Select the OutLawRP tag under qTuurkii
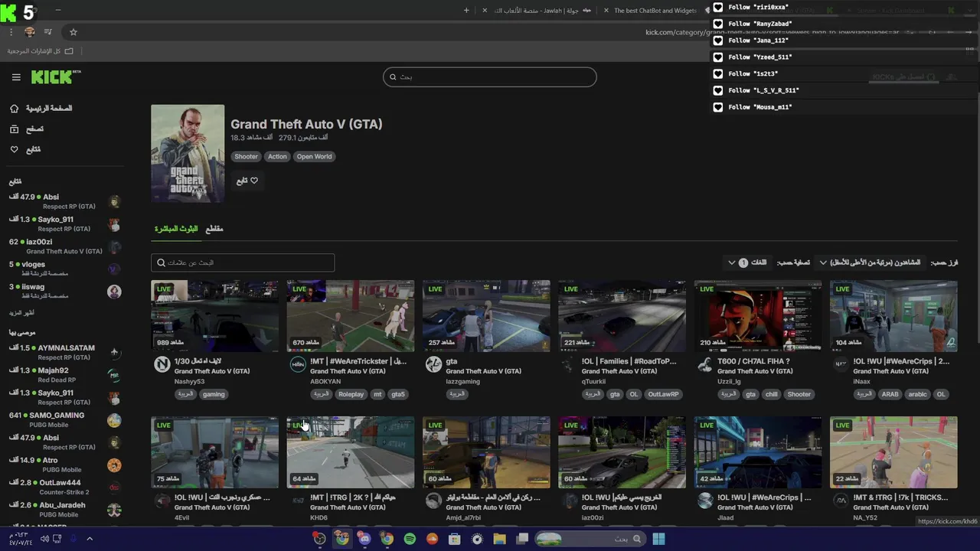The image size is (980, 551). [x=664, y=395]
